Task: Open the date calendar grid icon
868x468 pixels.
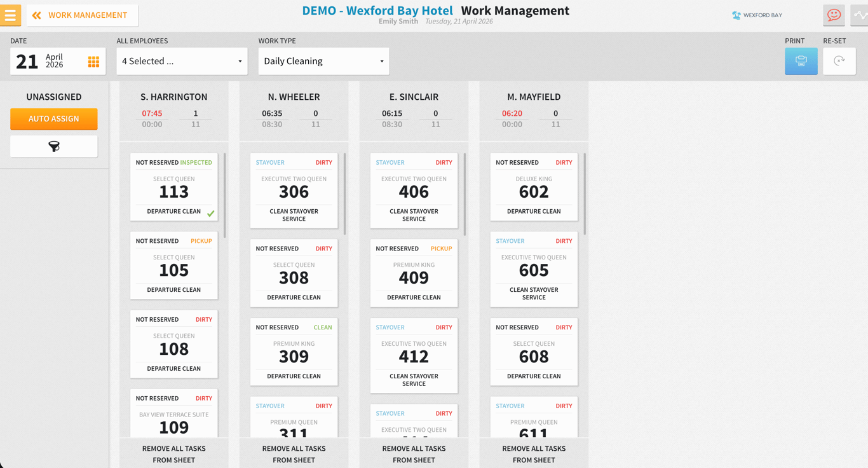Action: (93, 62)
